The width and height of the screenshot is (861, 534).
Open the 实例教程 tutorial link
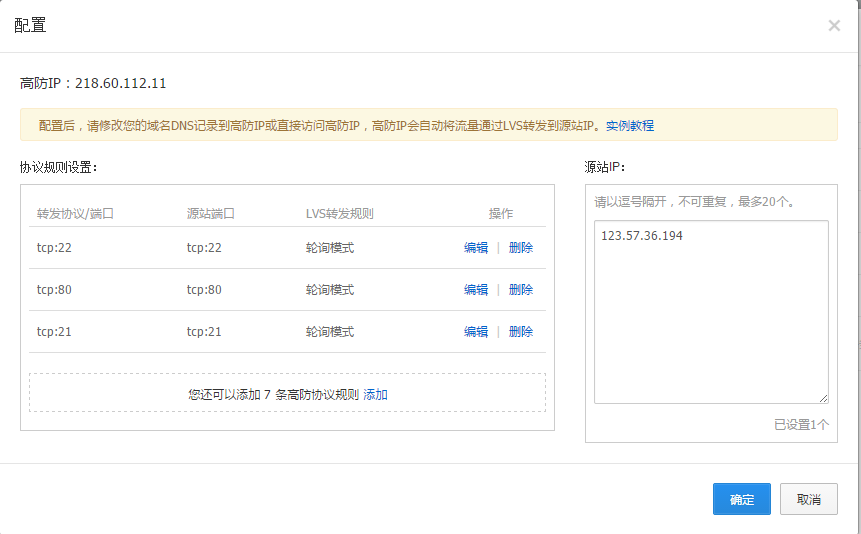click(x=630, y=126)
